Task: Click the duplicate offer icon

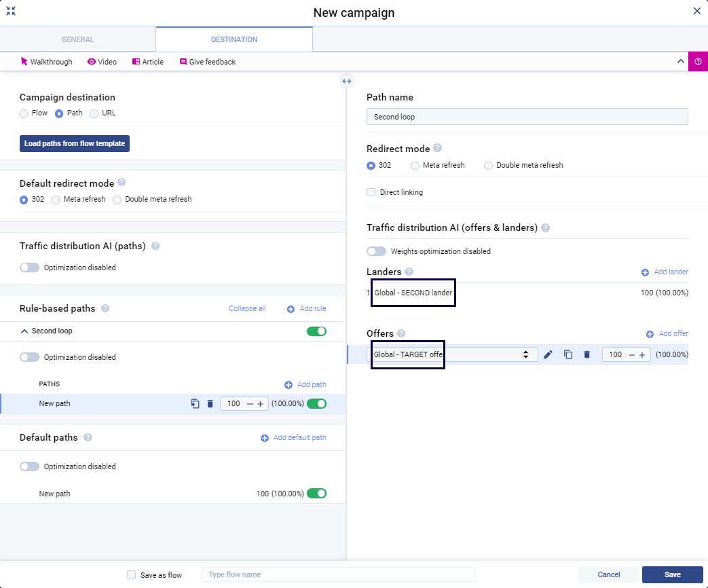Action: 568,354
